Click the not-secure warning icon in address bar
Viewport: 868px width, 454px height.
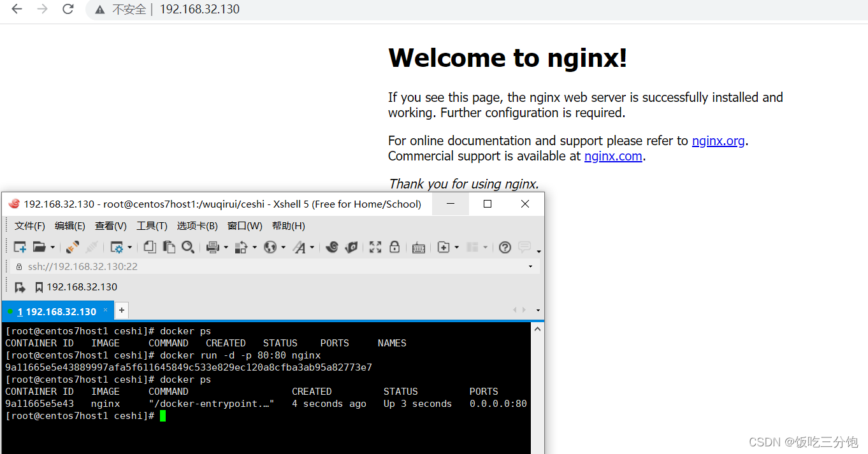[x=100, y=10]
